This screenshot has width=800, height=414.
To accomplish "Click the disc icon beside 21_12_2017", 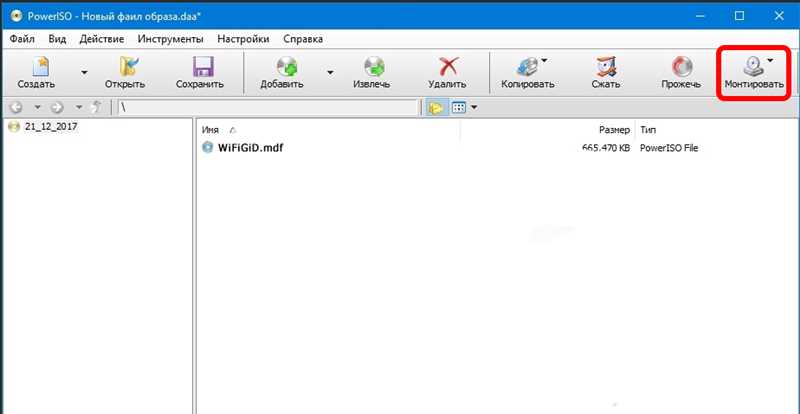I will coord(14,127).
